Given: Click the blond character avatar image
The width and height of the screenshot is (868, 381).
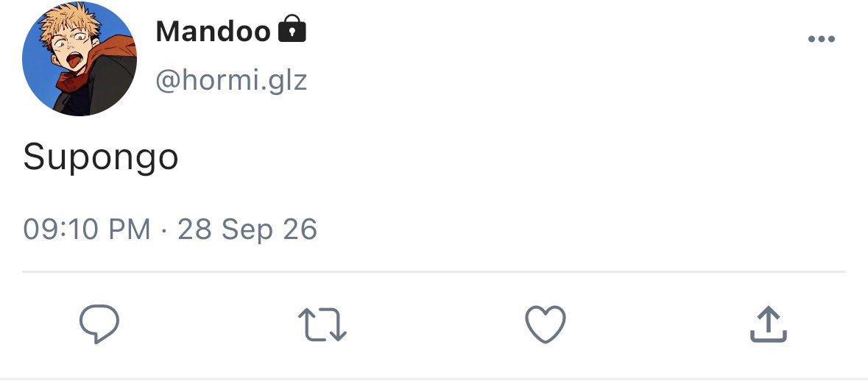Looking at the screenshot, I should click(x=80, y=59).
